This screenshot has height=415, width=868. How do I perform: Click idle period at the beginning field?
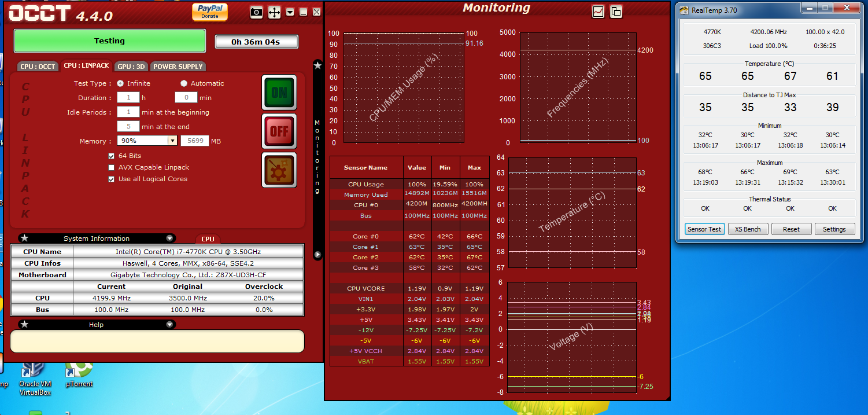click(x=128, y=112)
